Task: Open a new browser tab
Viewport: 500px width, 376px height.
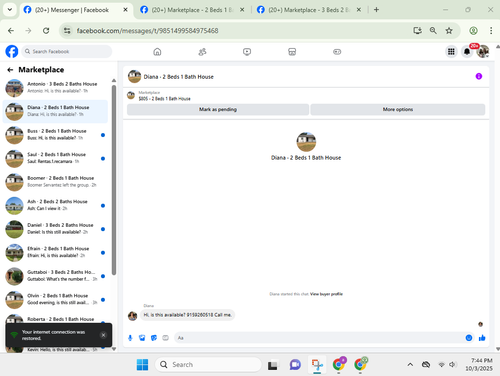Action: (376, 10)
